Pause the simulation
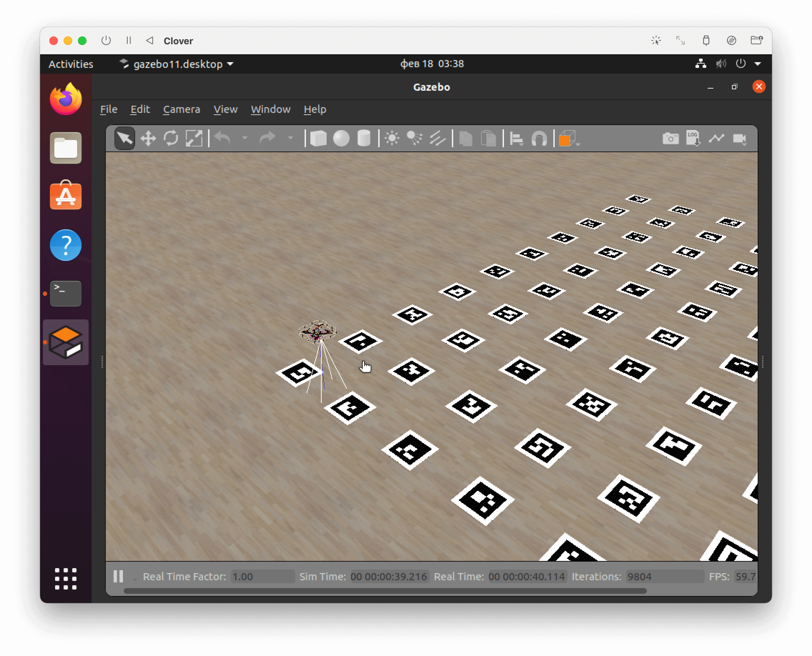Viewport: 812px width, 656px height. tap(118, 576)
